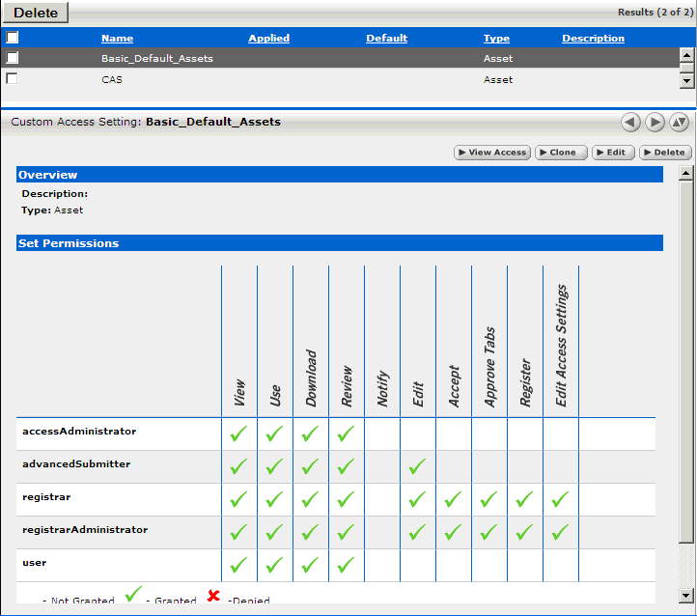Screen dimensions: 697x616
Task: Sort list by Type column
Action: [496, 39]
